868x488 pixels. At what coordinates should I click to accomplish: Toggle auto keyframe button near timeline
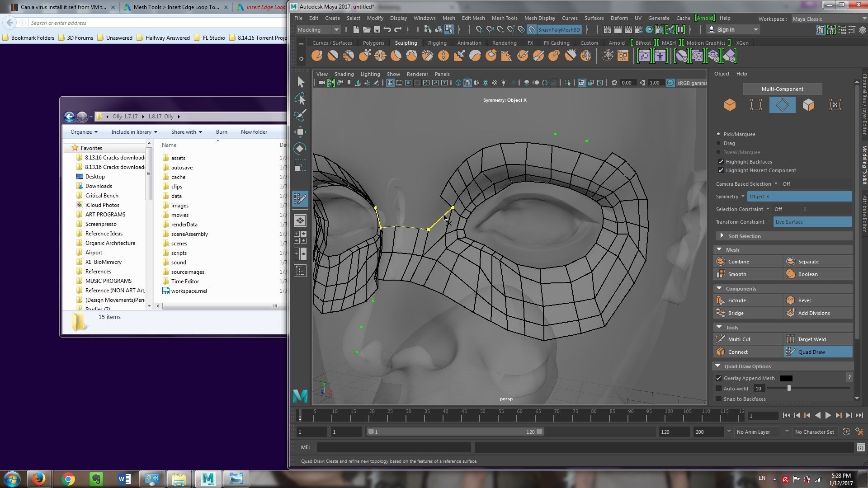[x=846, y=432]
